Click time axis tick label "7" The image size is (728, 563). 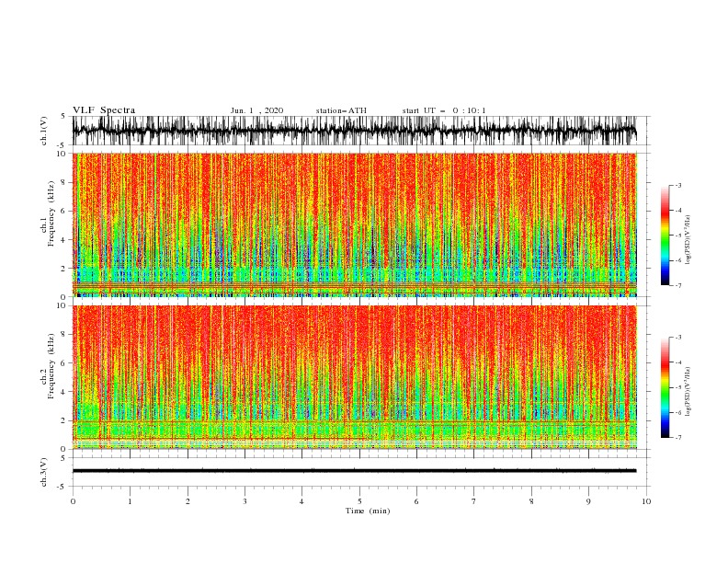click(474, 501)
